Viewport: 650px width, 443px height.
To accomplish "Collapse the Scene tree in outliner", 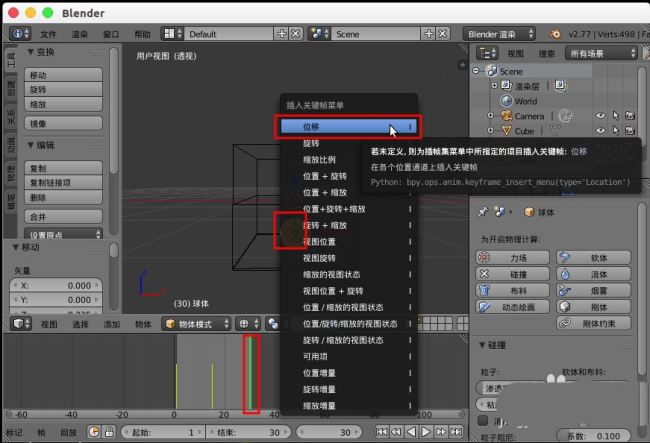I will pyautogui.click(x=476, y=71).
